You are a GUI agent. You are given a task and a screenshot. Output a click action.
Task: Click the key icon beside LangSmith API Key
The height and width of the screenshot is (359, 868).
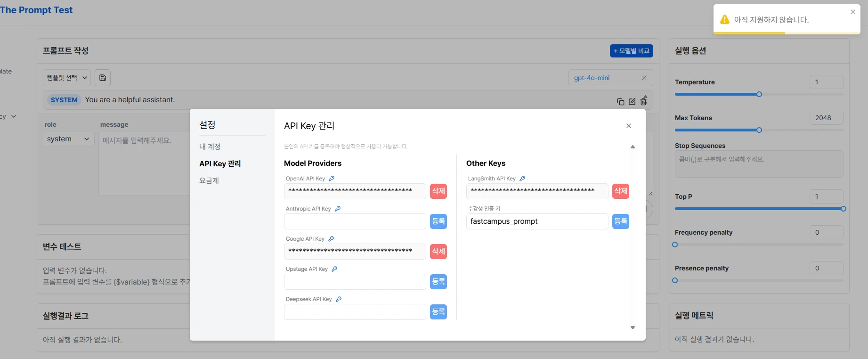point(522,179)
